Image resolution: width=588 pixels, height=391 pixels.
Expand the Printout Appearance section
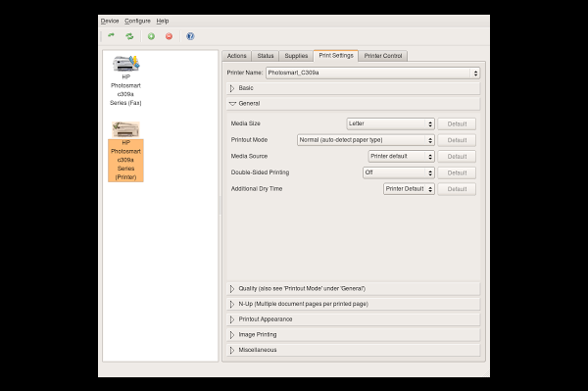(353, 319)
